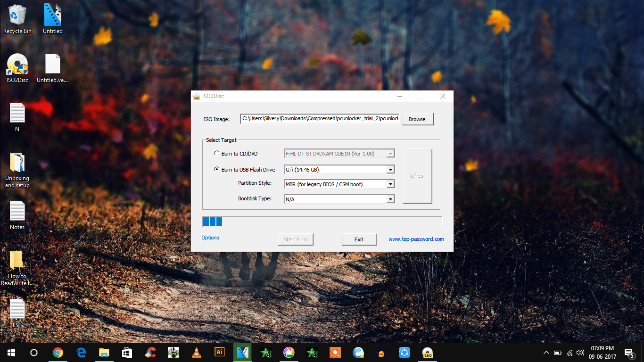Select the Notes text file on desktop
This screenshot has width=644, height=362.
click(17, 215)
